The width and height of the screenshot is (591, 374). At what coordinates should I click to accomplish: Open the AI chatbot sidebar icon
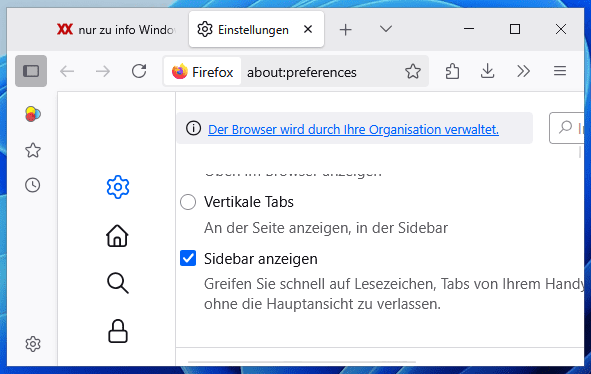(x=33, y=114)
